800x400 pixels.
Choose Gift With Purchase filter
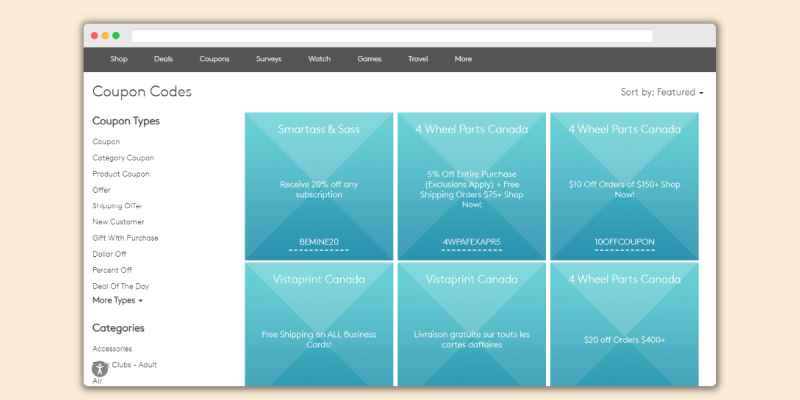[125, 238]
